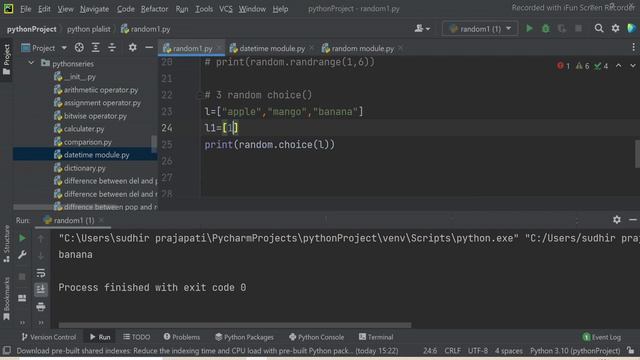
Task: Jump to next highlighted error arrow
Action: click(x=633, y=66)
